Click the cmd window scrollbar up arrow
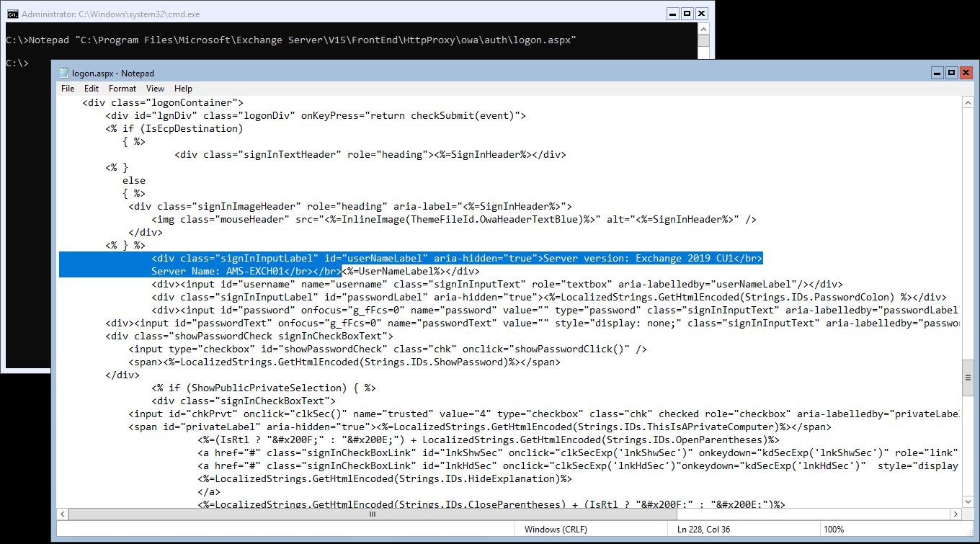Image resolution: width=980 pixels, height=544 pixels. tap(704, 29)
